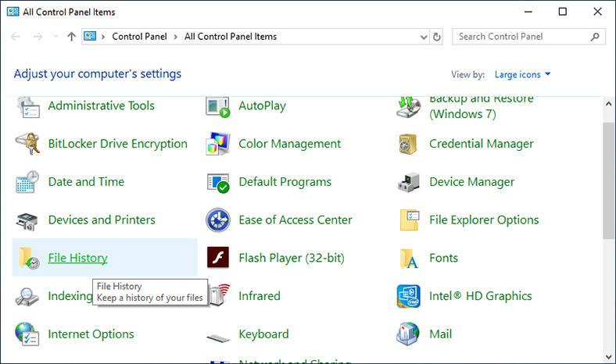Expand the chevron after Control Panel breadcrumb

176,37
